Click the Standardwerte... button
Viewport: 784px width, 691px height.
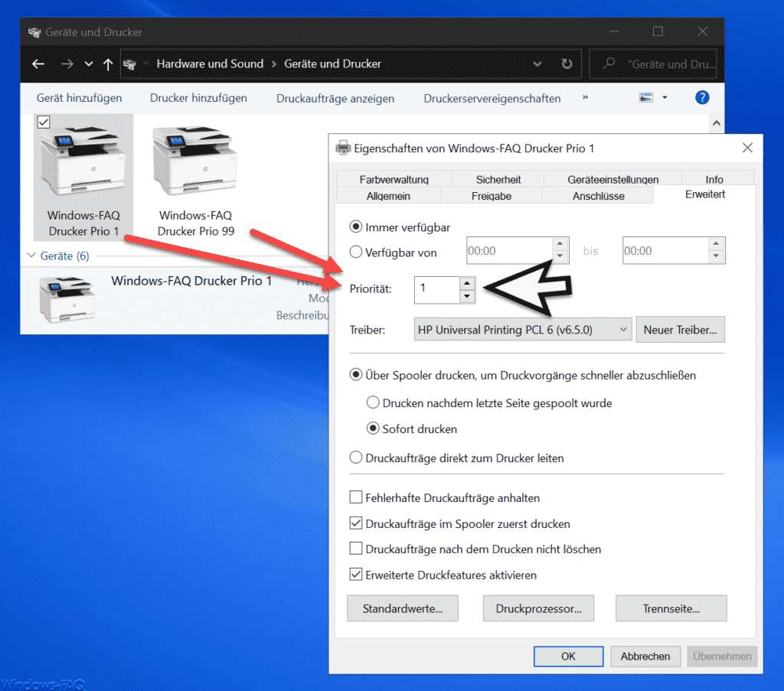coord(403,608)
